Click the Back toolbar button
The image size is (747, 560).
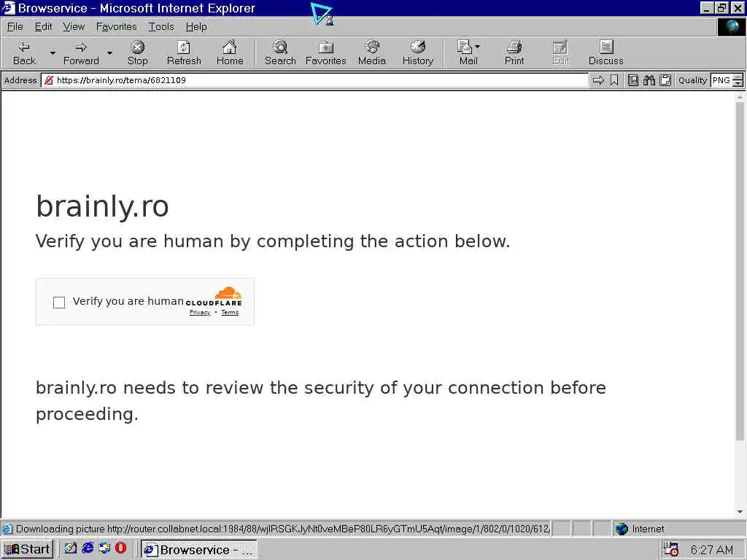[24, 52]
